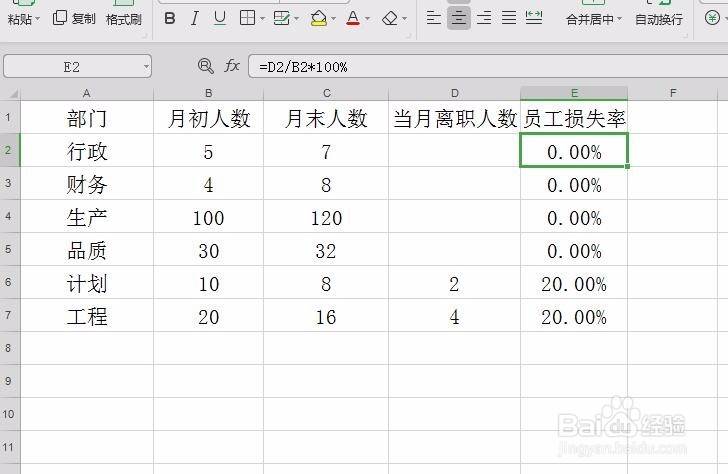Toggle italic formatting
The image size is (728, 474).
click(195, 19)
